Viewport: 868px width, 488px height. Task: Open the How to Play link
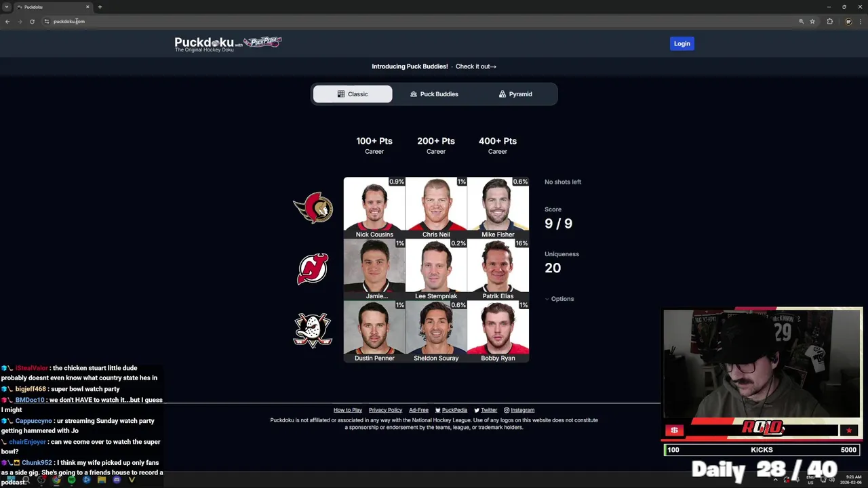[x=348, y=410]
